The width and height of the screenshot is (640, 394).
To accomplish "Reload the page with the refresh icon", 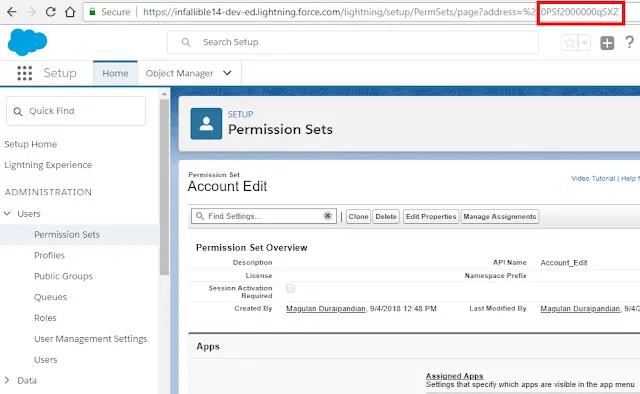I will click(51, 12).
